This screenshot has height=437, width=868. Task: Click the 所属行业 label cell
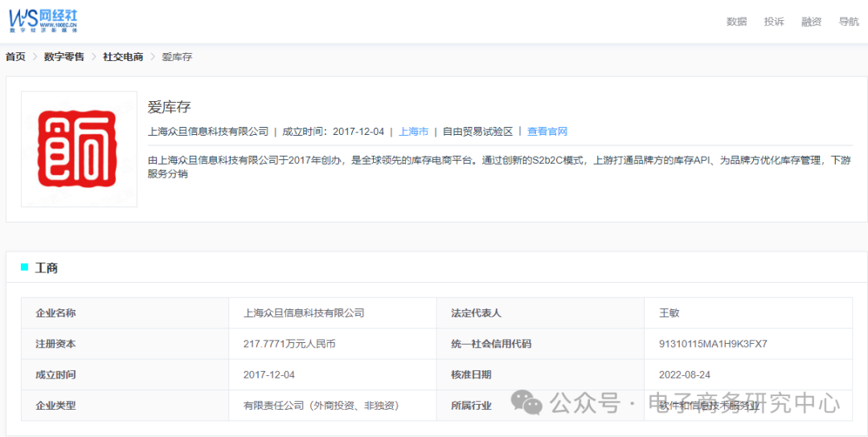[540, 406]
